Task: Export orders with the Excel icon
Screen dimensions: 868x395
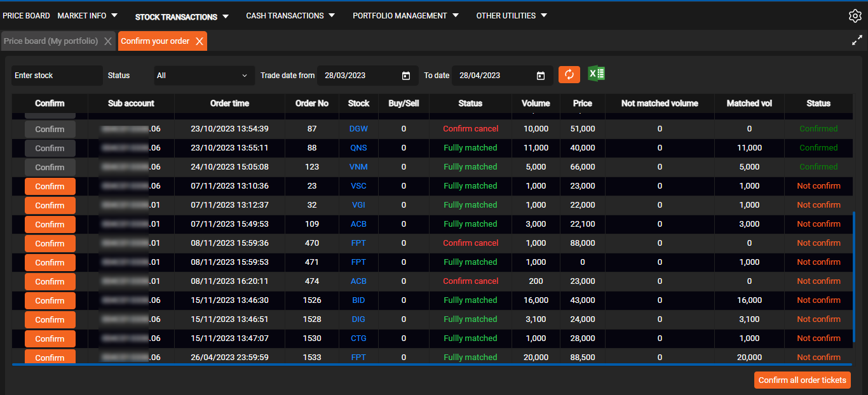Action: [x=596, y=74]
